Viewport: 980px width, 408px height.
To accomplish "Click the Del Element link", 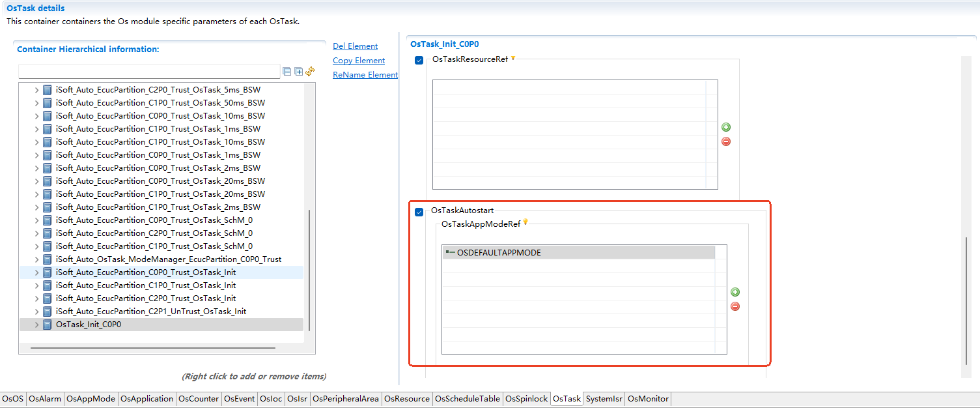I will click(355, 46).
